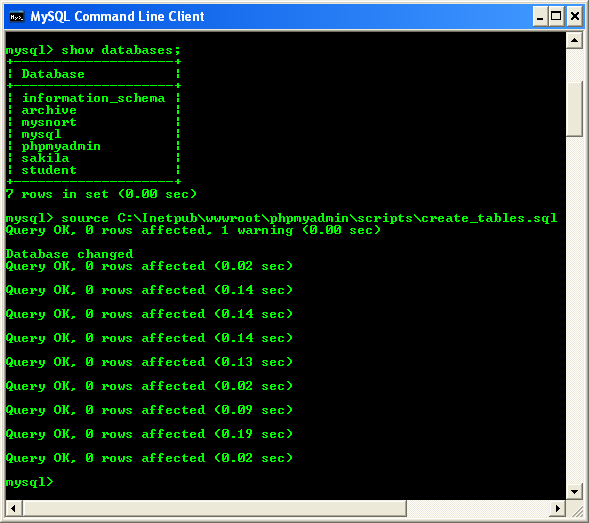Click the line containing '1 warning'

click(x=193, y=230)
